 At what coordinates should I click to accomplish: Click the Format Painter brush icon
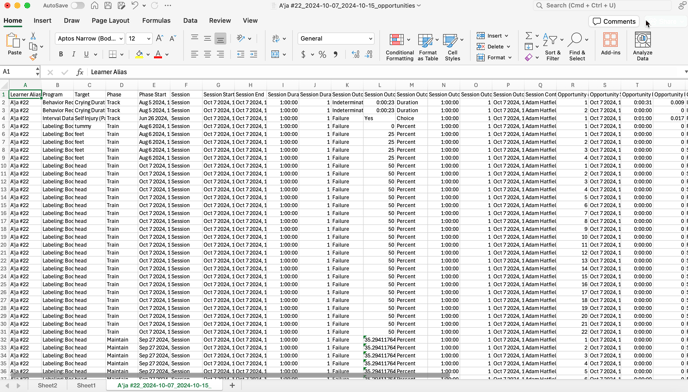pos(33,57)
